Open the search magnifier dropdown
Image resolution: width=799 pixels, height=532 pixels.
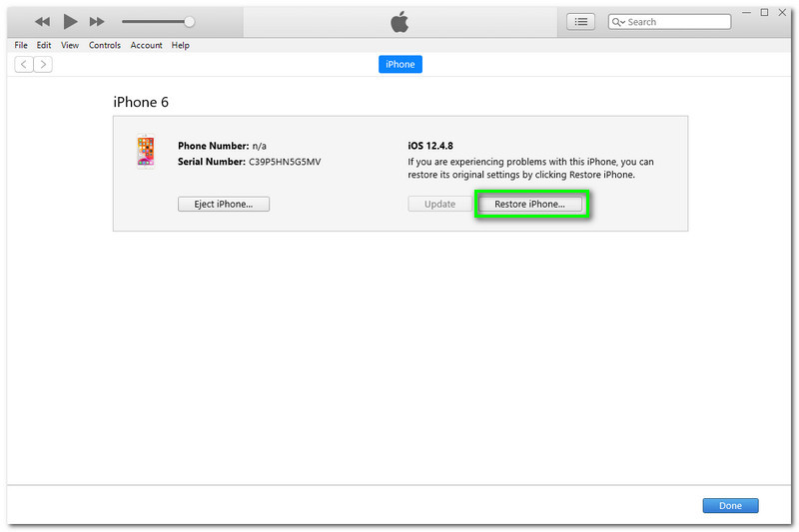click(618, 22)
